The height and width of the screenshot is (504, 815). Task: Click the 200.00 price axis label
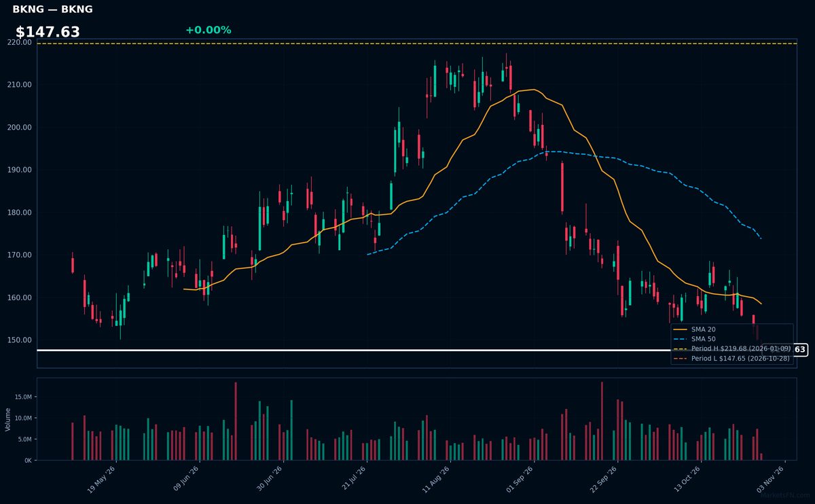20,128
